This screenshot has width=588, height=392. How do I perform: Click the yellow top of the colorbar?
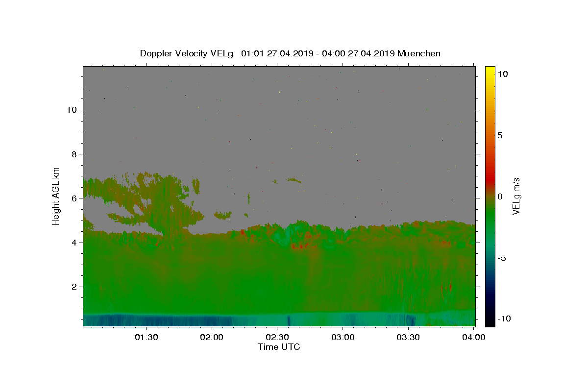click(x=490, y=71)
